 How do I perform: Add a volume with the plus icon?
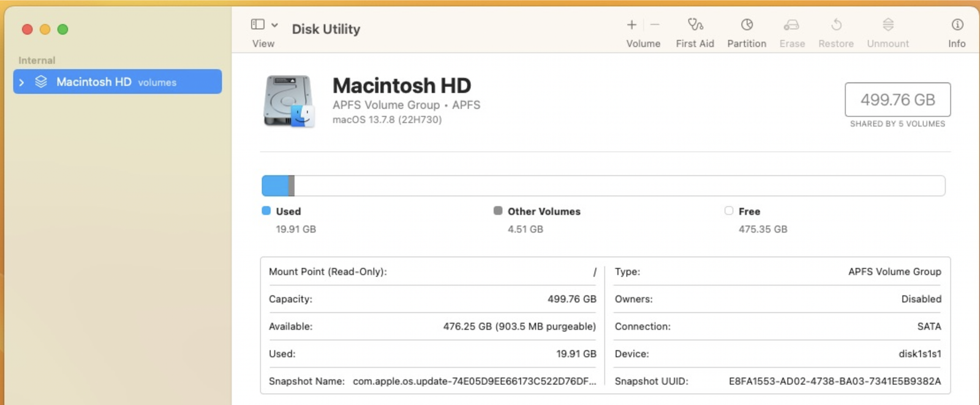tap(631, 24)
